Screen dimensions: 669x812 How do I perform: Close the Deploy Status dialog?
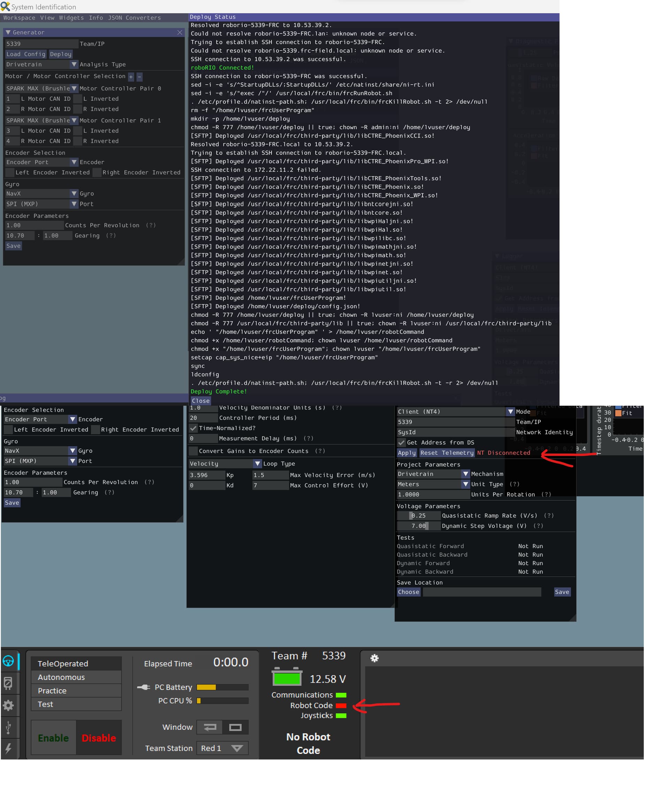tap(201, 401)
